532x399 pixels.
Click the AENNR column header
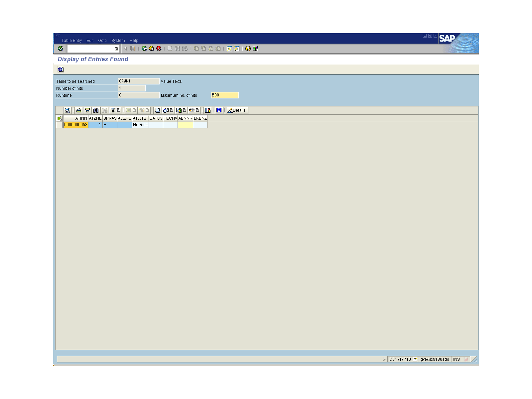[185, 118]
